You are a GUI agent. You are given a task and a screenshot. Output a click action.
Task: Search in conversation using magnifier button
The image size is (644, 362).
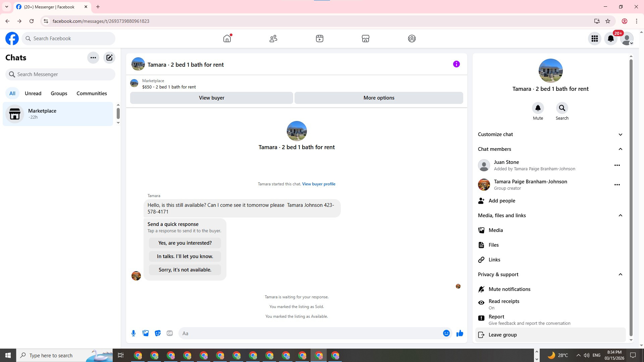pos(562,108)
